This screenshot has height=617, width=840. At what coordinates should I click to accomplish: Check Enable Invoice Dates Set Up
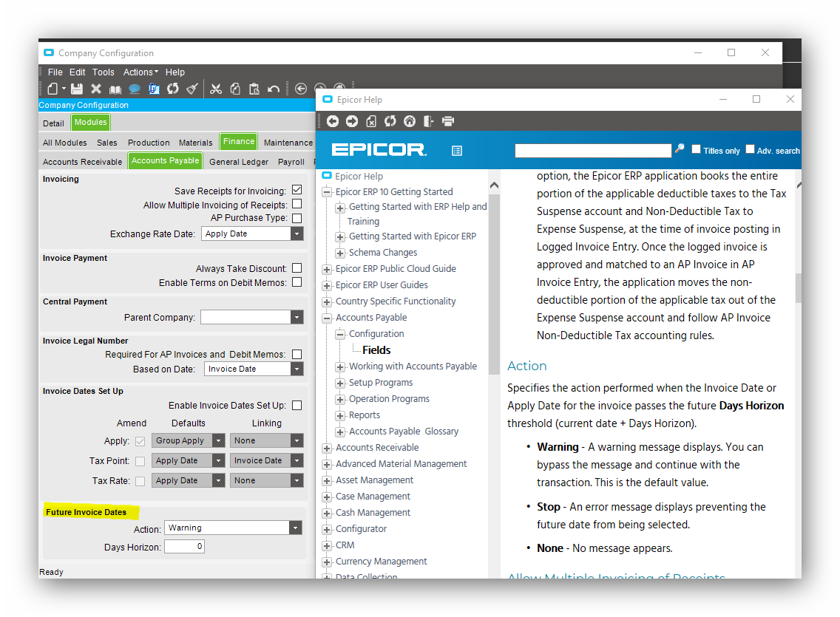click(x=297, y=406)
